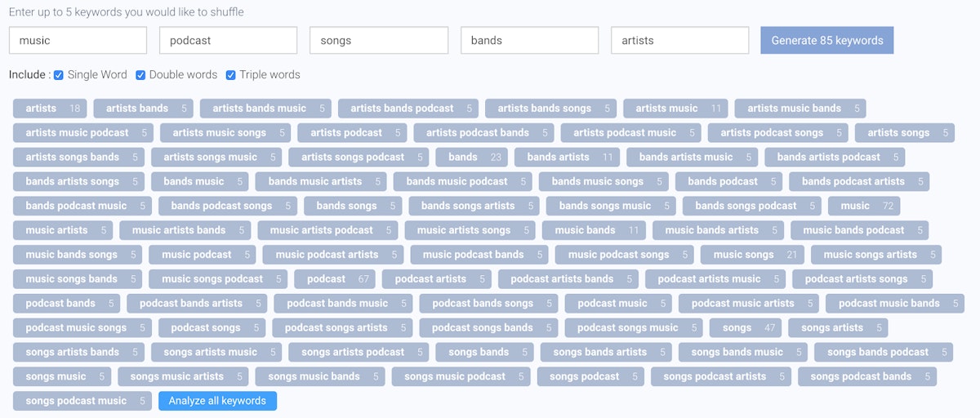Select the "bands artists" keyword tag
This screenshot has width=980, height=418.
pyautogui.click(x=567, y=157)
